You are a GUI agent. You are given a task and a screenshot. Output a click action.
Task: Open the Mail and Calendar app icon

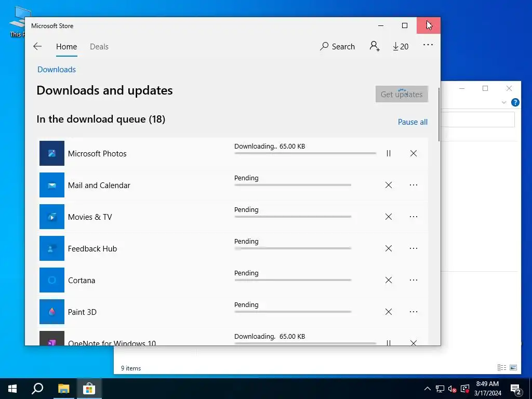pos(52,185)
